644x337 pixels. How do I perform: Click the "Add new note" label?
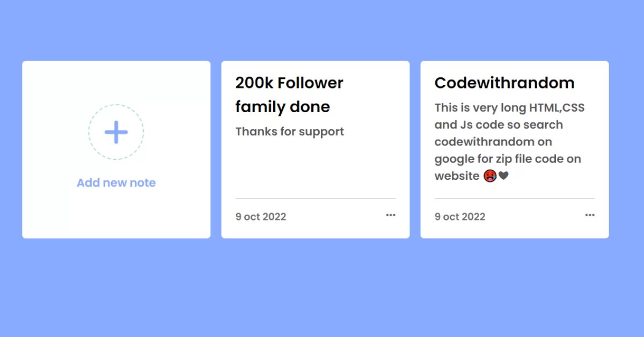116,182
